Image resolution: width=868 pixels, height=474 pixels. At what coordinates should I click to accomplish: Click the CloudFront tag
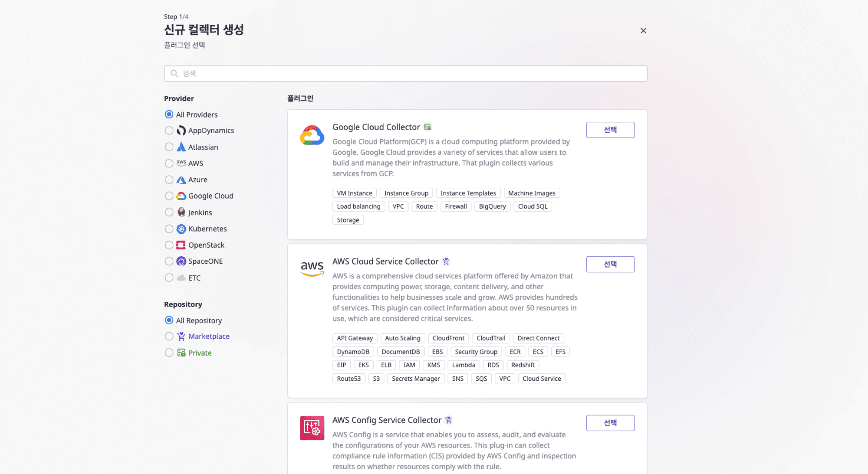(448, 338)
